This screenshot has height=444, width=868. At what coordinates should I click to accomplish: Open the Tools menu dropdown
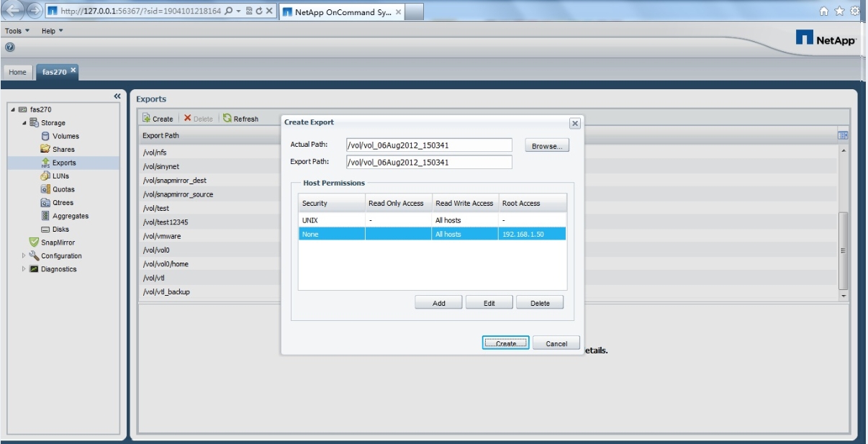click(17, 31)
